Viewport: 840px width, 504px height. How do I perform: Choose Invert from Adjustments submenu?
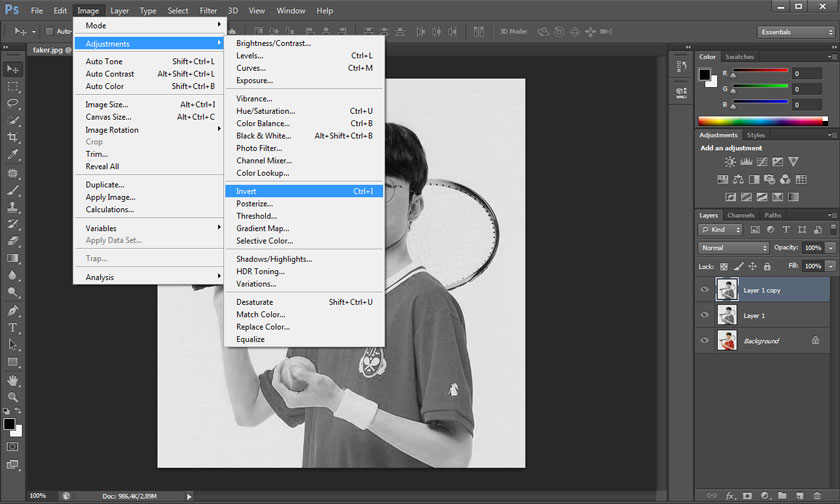click(304, 191)
